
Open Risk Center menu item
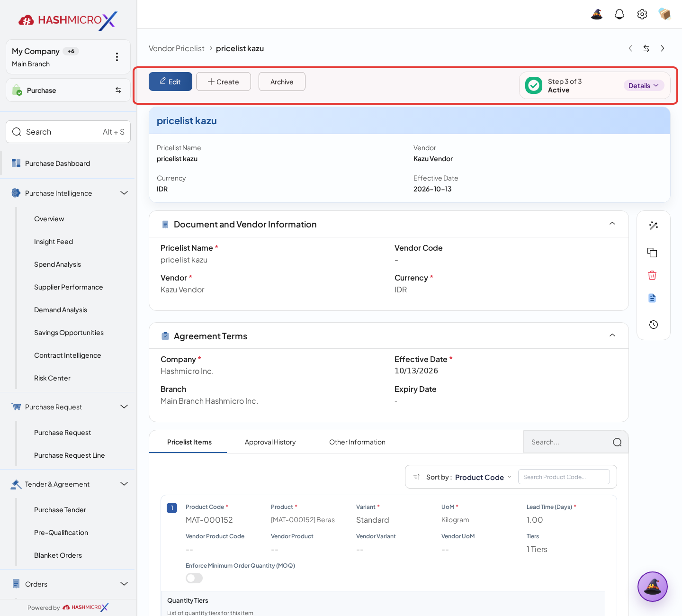point(52,378)
